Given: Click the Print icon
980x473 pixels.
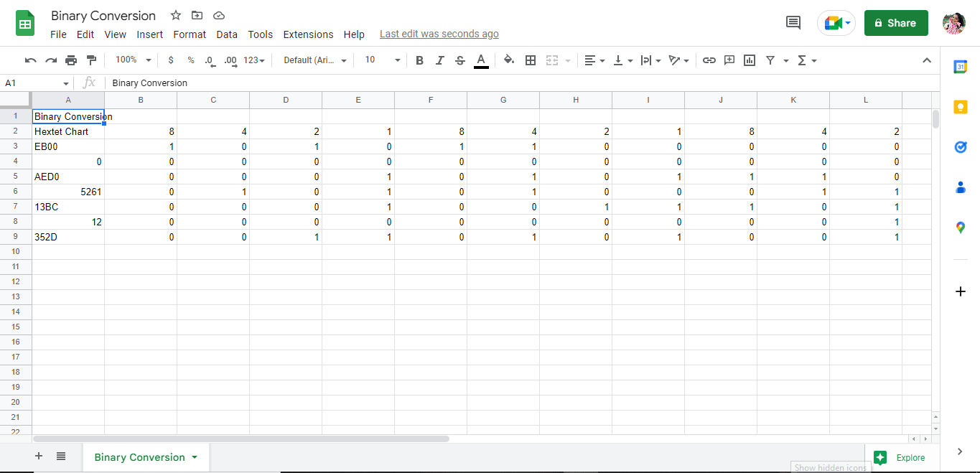Looking at the screenshot, I should click(x=71, y=60).
